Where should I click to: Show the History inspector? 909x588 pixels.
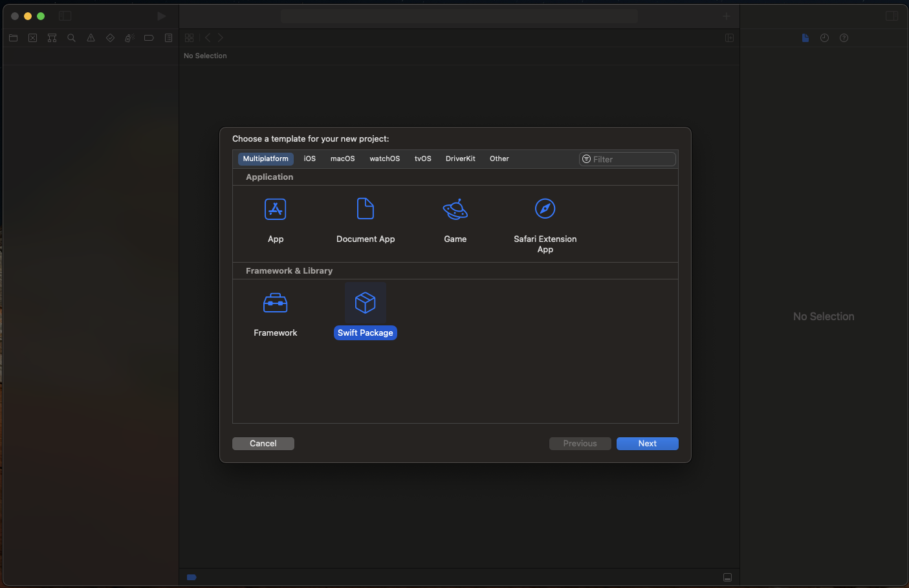click(x=824, y=38)
